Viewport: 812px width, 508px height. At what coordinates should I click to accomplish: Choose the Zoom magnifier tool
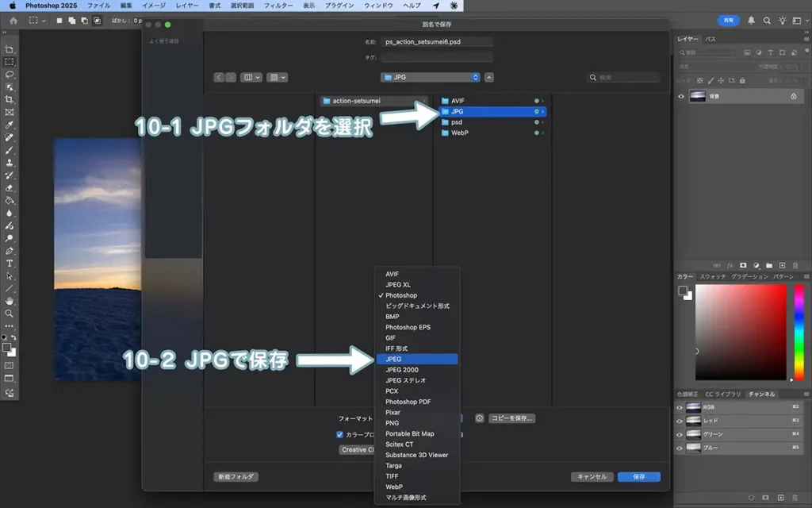[10, 314]
